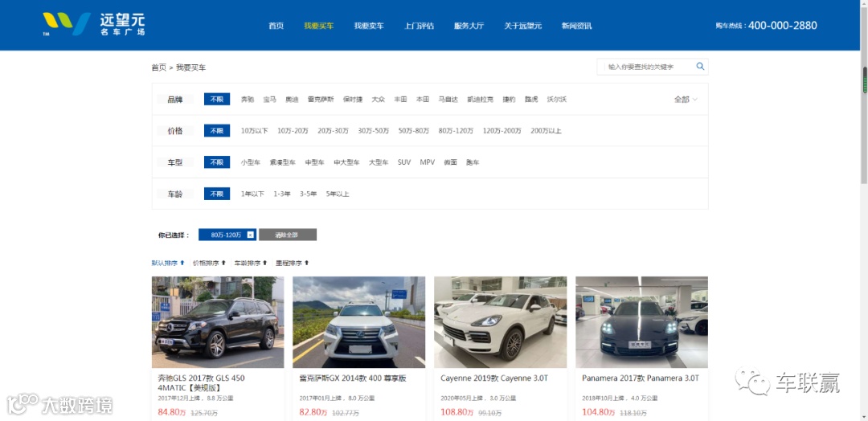Click 首页 in the breadcrumb
Image resolution: width=868 pixels, height=421 pixels.
(x=159, y=67)
